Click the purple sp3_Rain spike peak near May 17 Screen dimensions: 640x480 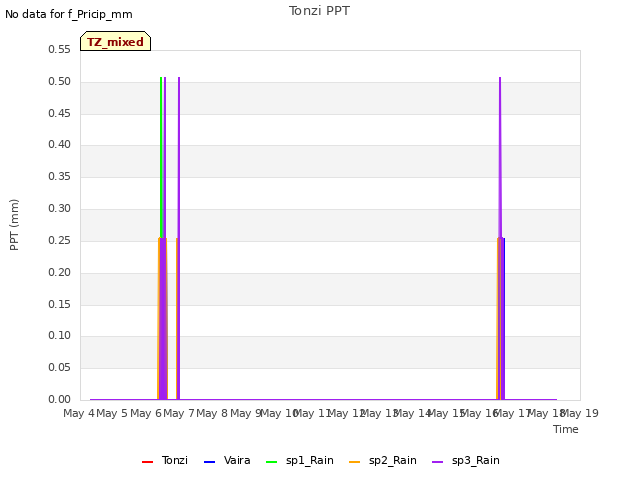[500, 78]
